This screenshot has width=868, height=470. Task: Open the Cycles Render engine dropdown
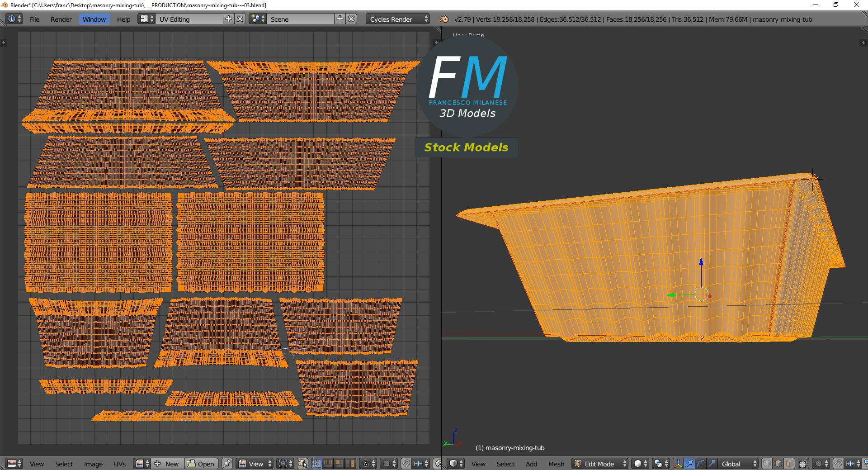(x=398, y=19)
